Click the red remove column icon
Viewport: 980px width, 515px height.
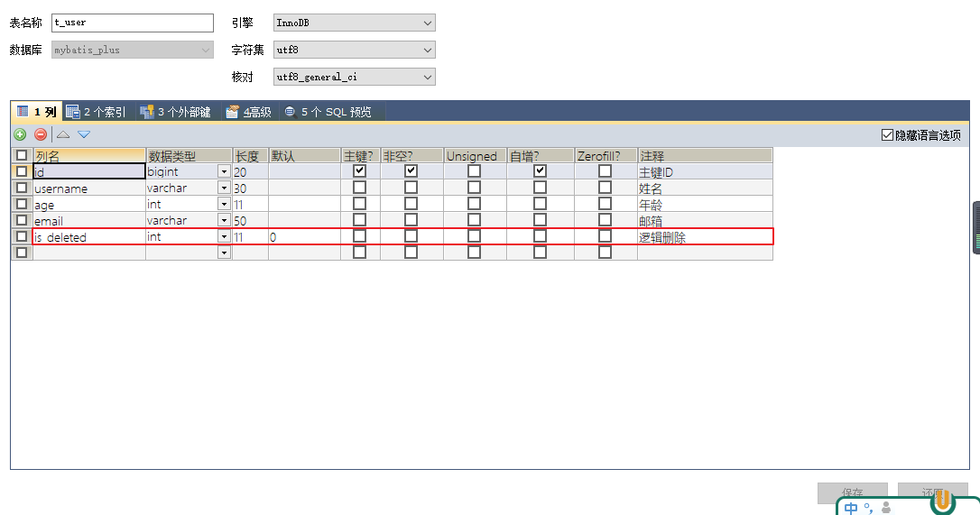click(x=41, y=134)
